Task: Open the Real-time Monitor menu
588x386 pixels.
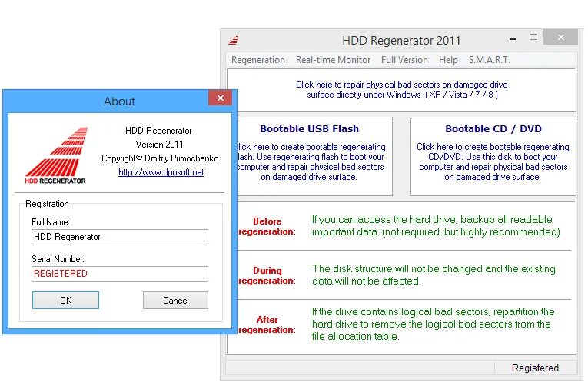Action: pyautogui.click(x=333, y=60)
